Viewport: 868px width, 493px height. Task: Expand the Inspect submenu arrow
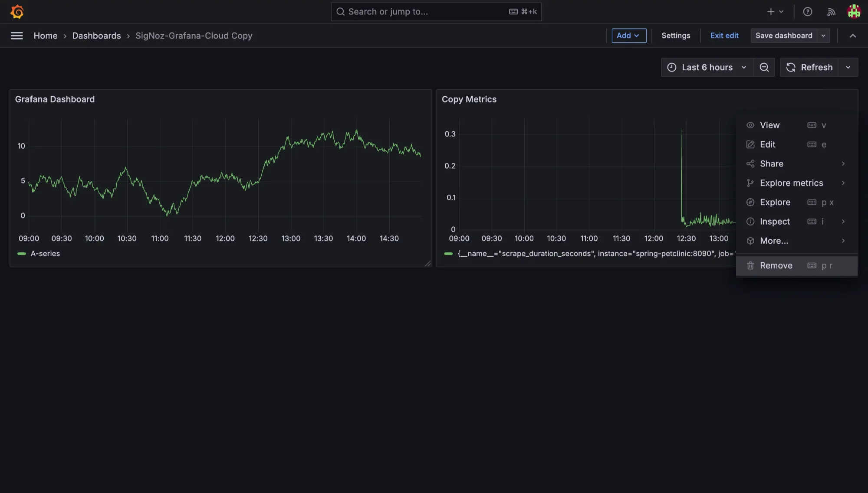(843, 222)
